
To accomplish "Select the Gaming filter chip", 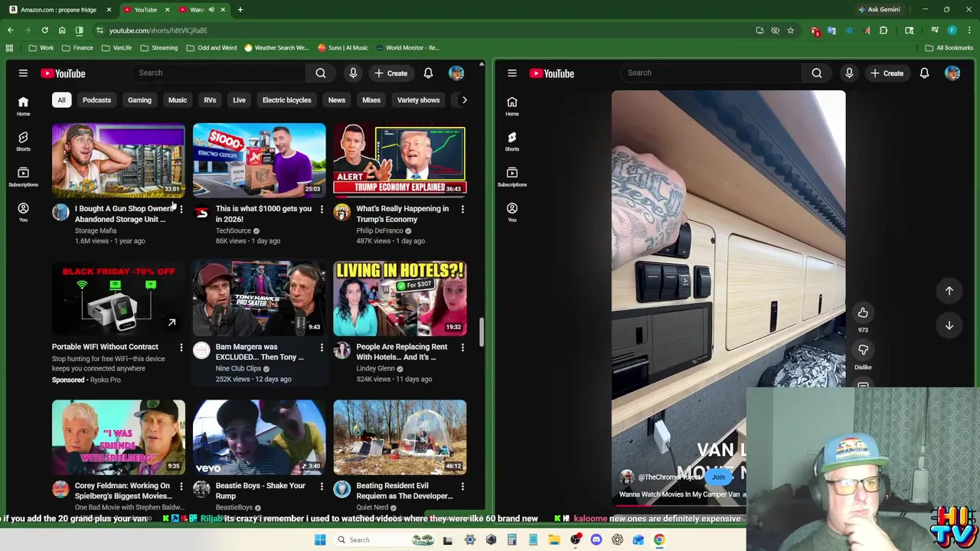I will tap(139, 100).
